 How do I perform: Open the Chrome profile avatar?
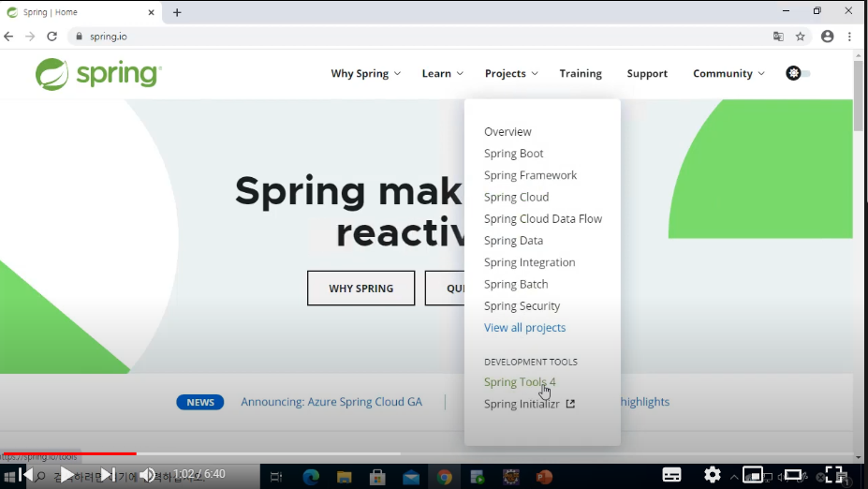click(x=828, y=37)
